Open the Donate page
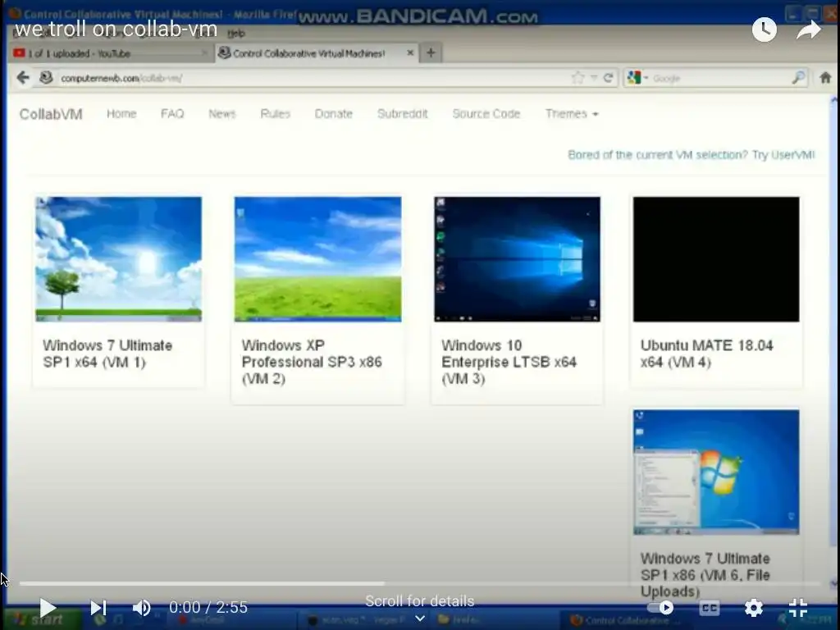Image resolution: width=840 pixels, height=630 pixels. [334, 113]
